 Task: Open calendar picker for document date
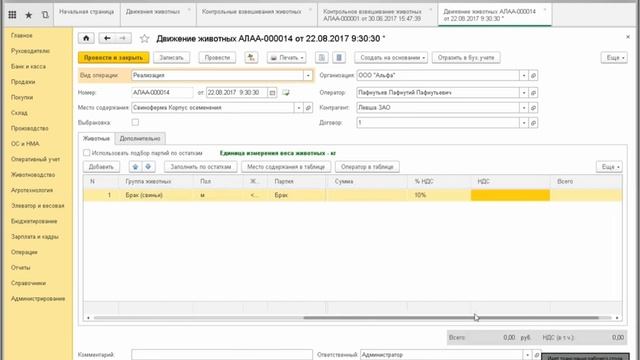click(272, 93)
